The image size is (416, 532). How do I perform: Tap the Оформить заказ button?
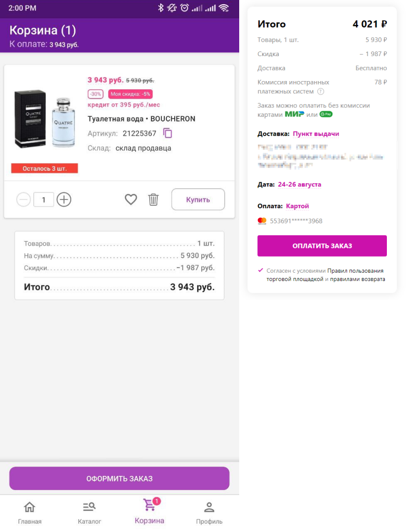[x=119, y=478]
